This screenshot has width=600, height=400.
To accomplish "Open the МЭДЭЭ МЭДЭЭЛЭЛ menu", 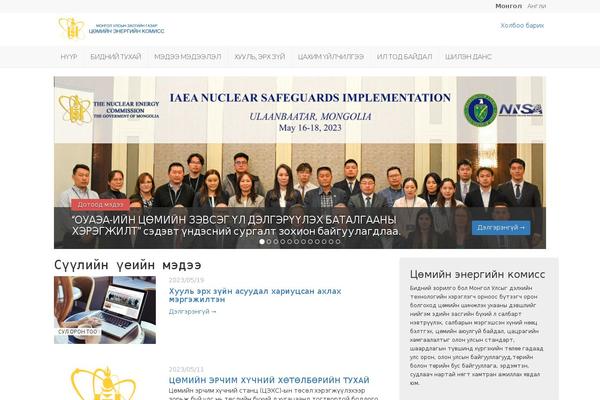I will 188,57.
